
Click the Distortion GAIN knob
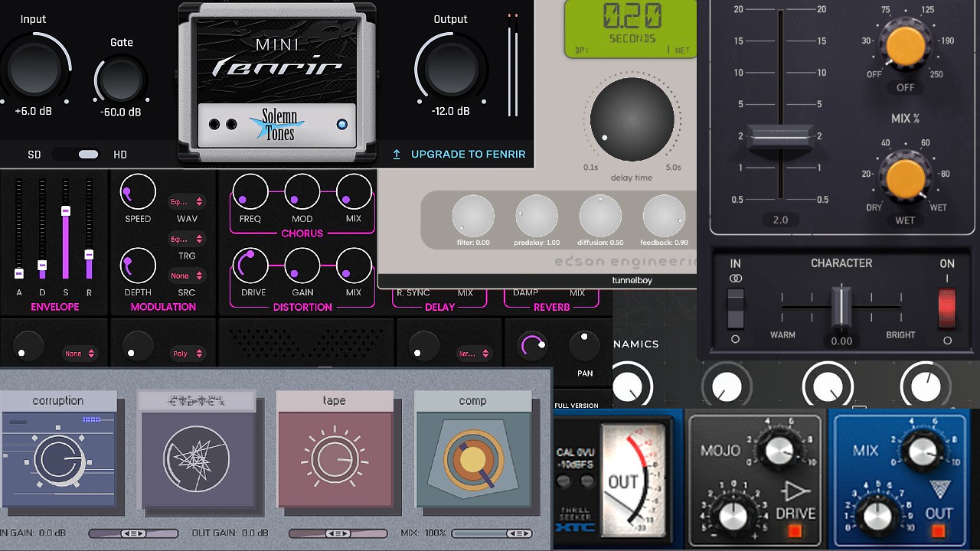[x=302, y=266]
